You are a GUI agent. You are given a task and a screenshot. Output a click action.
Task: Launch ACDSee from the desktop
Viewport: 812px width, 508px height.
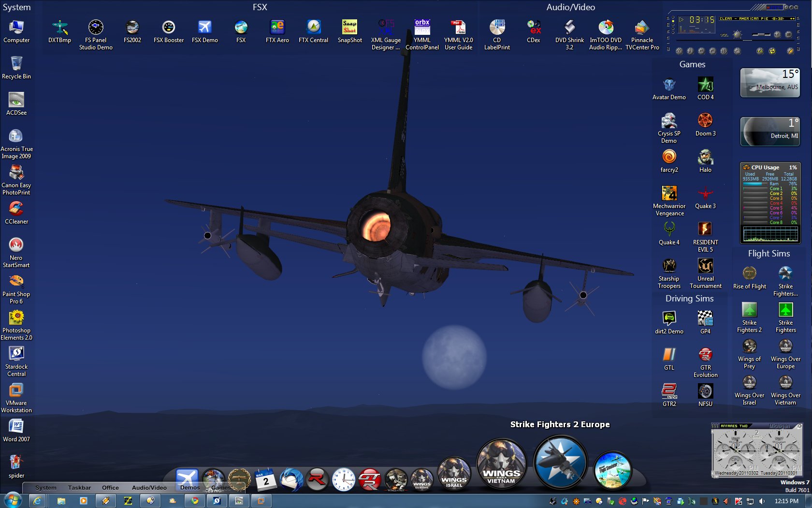(16, 104)
